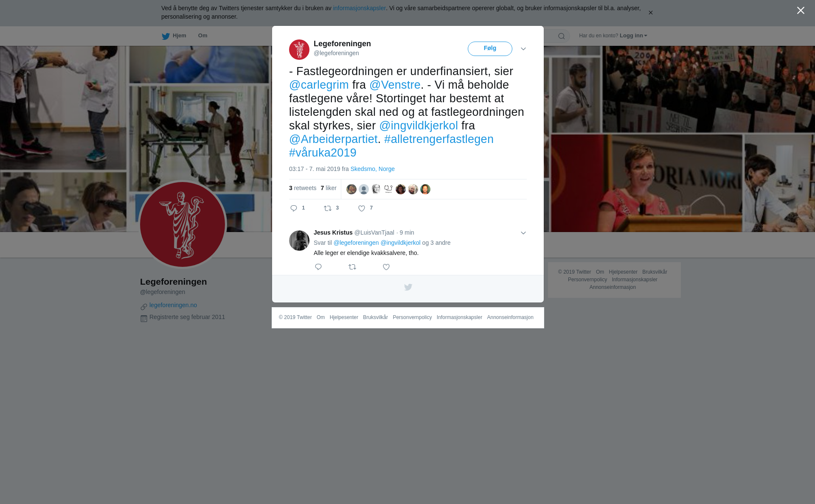Show the 7 liker list
Viewport: 815px width, 504px height.
(x=329, y=188)
